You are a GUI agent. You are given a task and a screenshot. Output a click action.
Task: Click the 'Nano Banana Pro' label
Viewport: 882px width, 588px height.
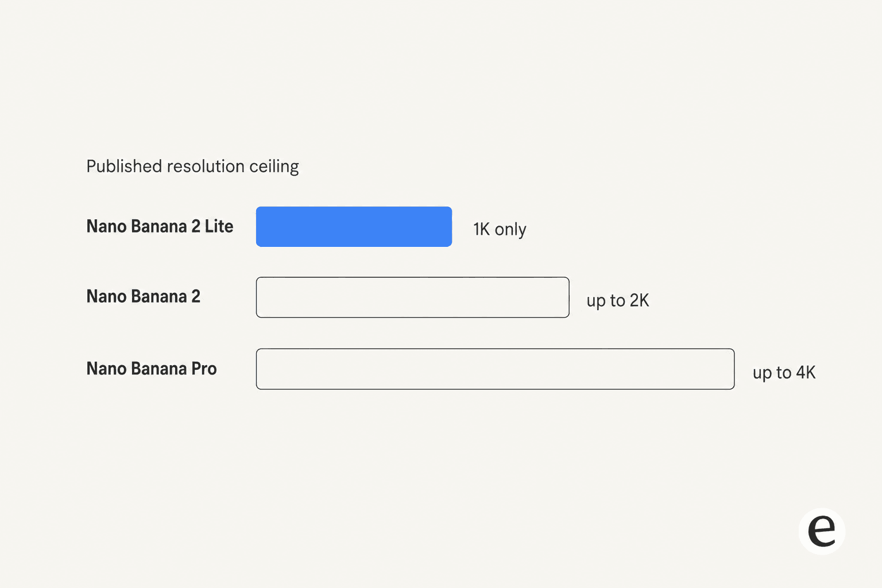coord(152,369)
